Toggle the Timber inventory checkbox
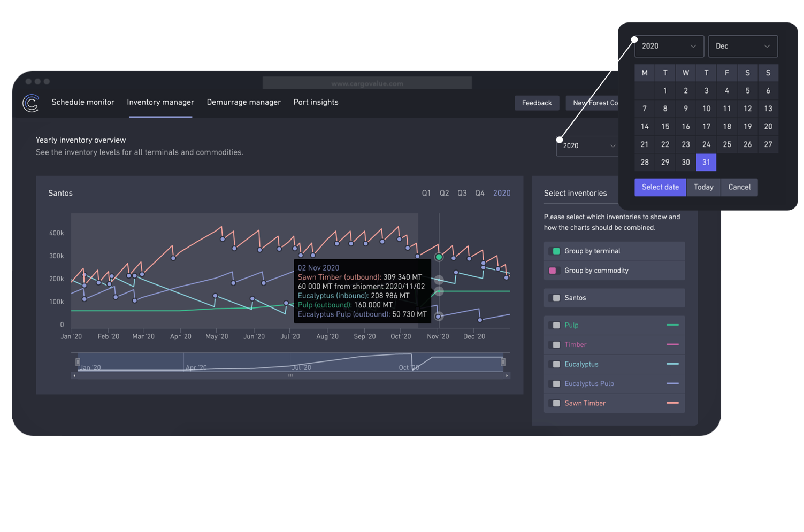 click(x=555, y=344)
